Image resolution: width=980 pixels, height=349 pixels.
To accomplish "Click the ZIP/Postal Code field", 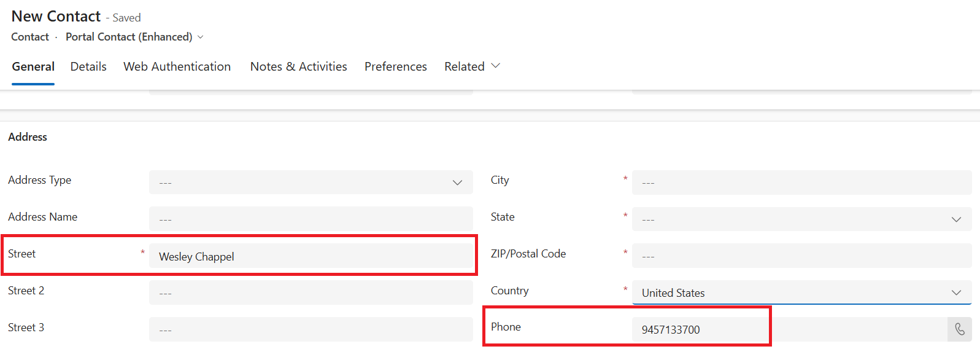I will [801, 256].
